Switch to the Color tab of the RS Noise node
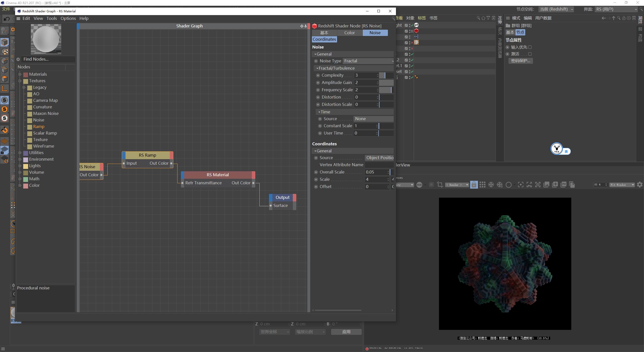Image resolution: width=644 pixels, height=352 pixels. click(349, 33)
